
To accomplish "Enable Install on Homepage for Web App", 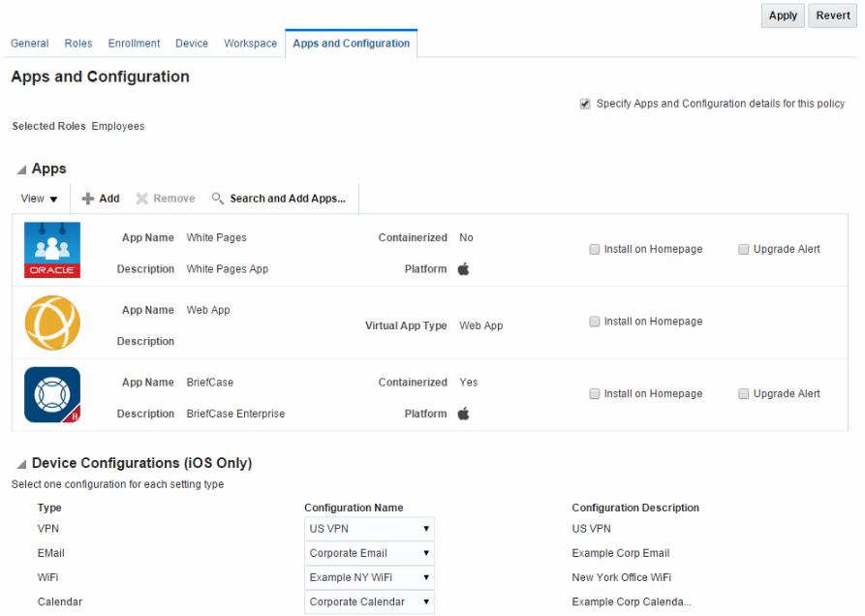I will tap(595, 322).
